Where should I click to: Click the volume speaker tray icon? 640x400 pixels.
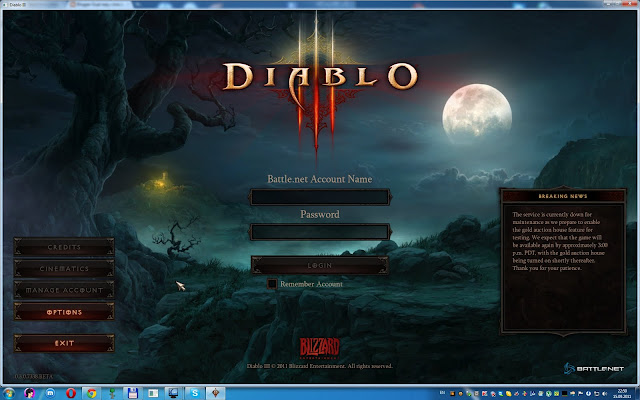coord(604,393)
